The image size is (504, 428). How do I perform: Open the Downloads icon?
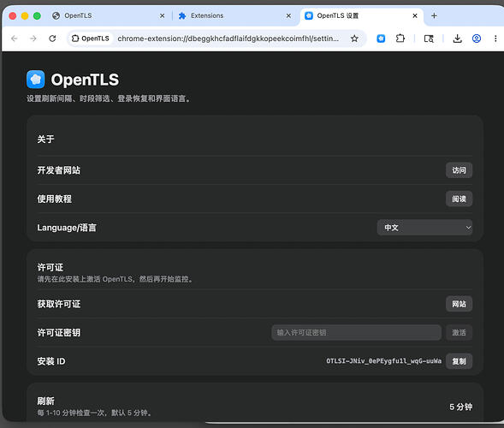(x=457, y=39)
